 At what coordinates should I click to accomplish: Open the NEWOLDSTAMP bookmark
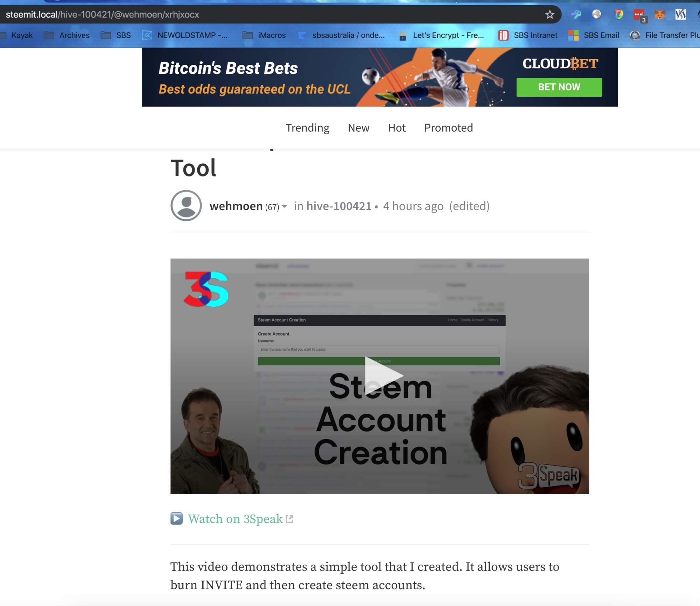185,35
